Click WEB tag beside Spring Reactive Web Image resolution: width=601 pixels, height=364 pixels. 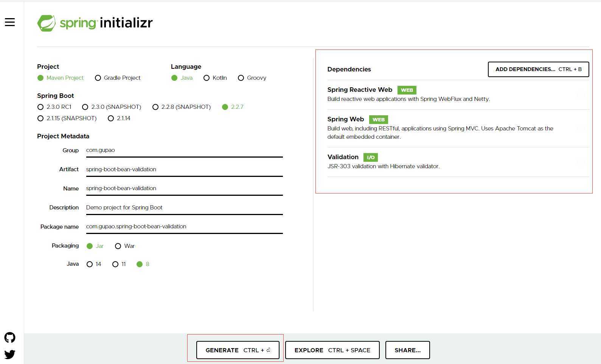(407, 90)
